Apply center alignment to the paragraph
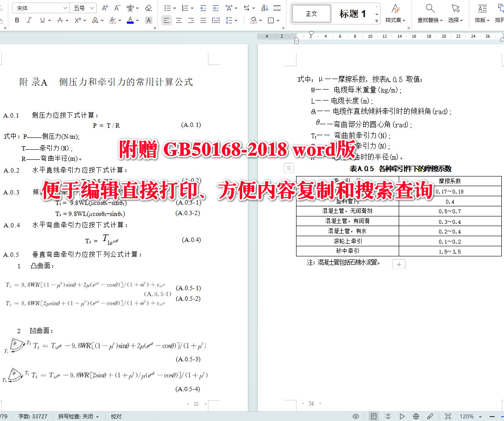 tap(179, 20)
